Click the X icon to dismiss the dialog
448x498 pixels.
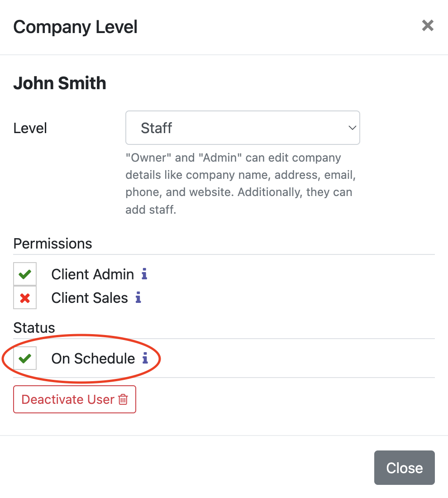click(x=427, y=25)
